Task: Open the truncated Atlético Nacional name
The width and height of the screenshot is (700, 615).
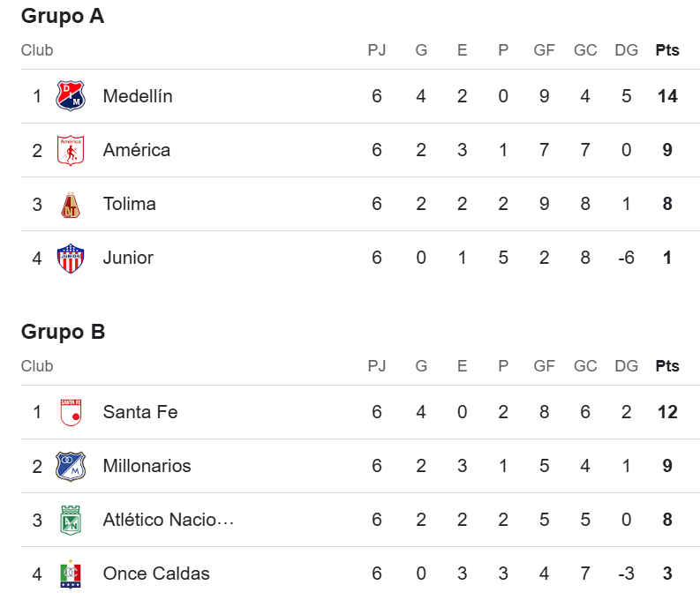Action: (x=169, y=520)
